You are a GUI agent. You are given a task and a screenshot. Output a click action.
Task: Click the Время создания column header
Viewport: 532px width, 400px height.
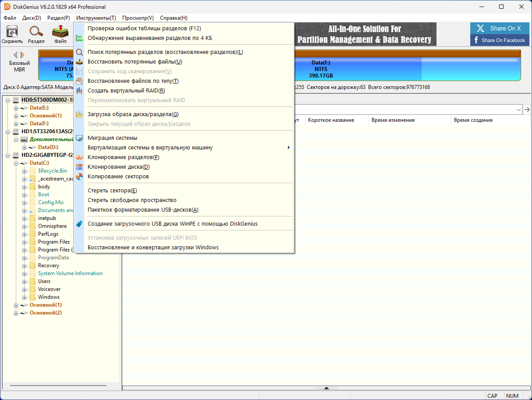(x=491, y=120)
